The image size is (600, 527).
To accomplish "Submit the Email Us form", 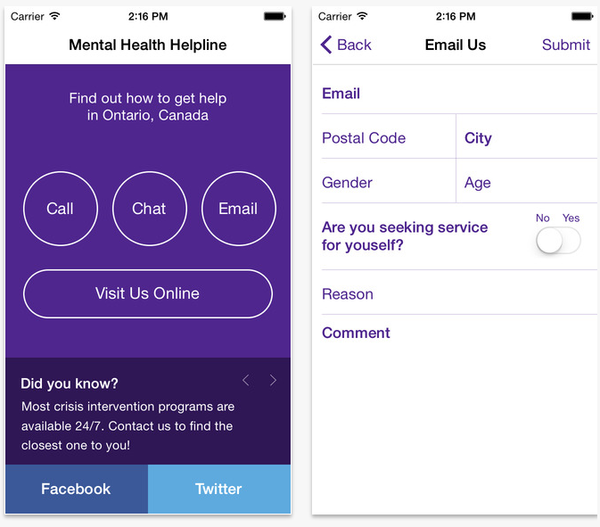I will point(566,45).
